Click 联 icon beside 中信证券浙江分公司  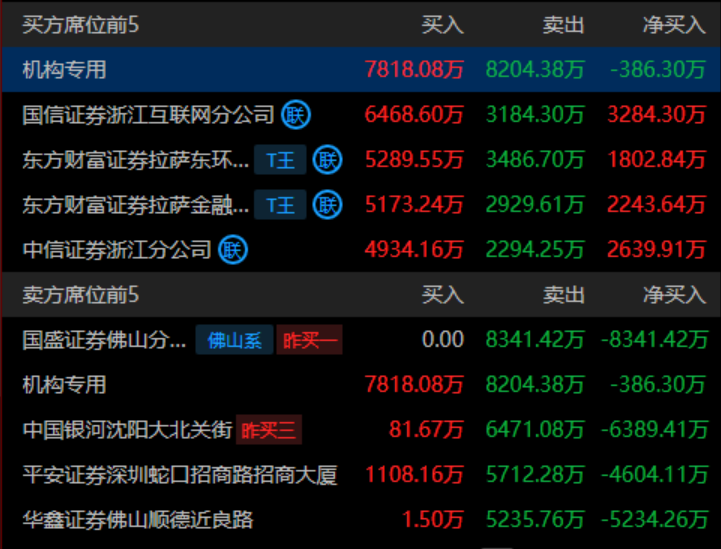(x=233, y=250)
